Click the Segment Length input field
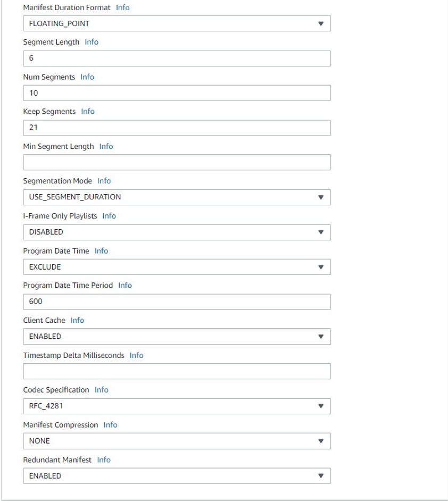448x501 pixels. [x=177, y=57]
